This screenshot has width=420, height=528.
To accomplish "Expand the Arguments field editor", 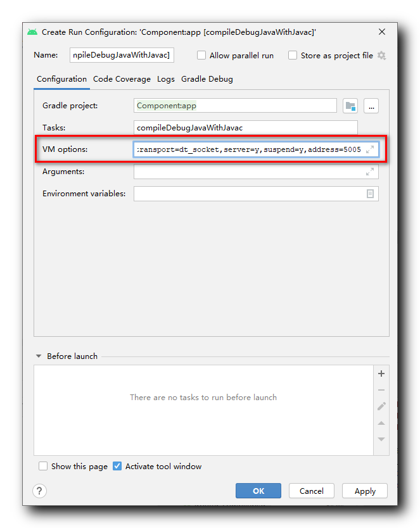I will (x=370, y=172).
